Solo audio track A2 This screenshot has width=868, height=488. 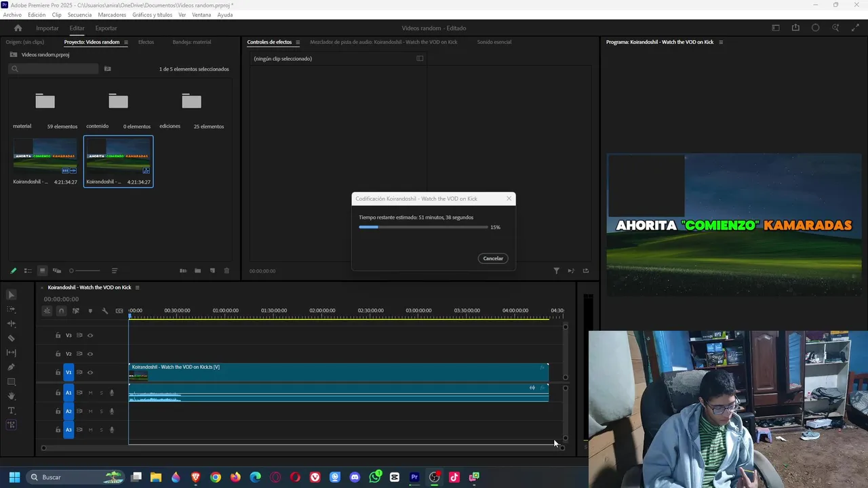click(102, 411)
